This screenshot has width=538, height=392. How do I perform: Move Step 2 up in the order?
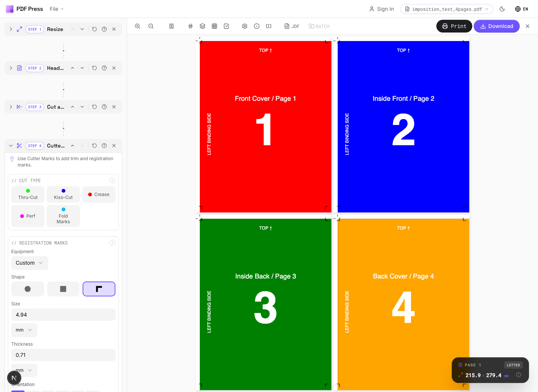pyautogui.click(x=72, y=68)
